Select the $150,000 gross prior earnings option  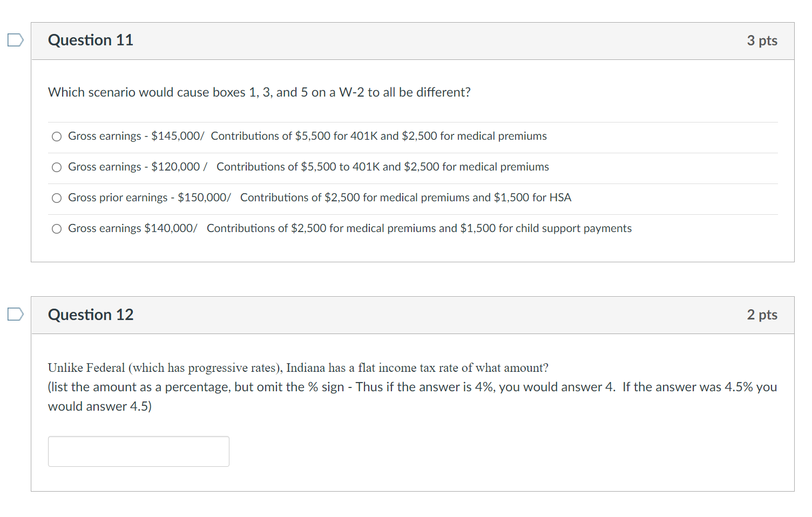56,198
